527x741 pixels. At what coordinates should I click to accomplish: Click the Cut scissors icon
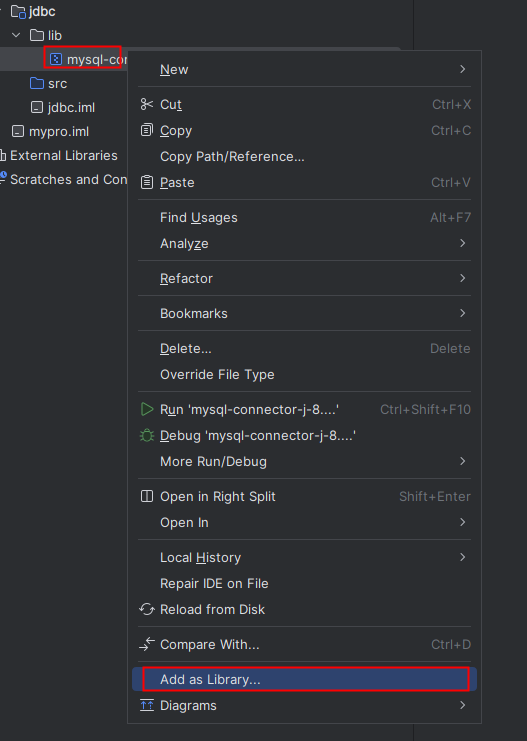147,104
